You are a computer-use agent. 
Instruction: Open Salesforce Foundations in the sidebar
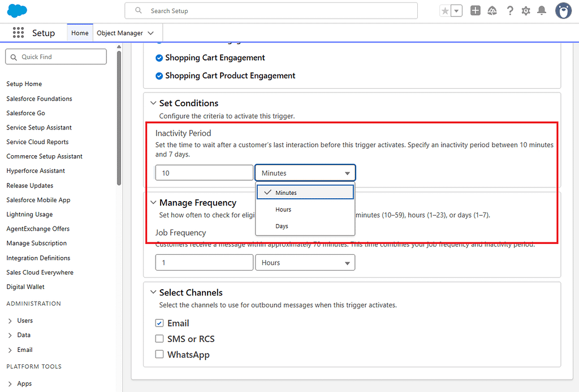click(x=39, y=98)
